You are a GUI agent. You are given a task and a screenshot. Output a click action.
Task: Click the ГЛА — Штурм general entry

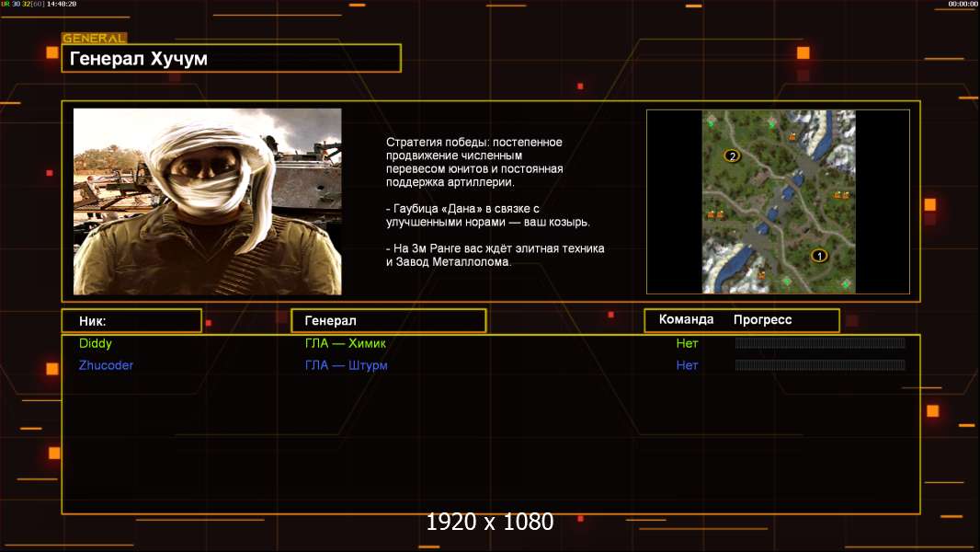point(346,365)
